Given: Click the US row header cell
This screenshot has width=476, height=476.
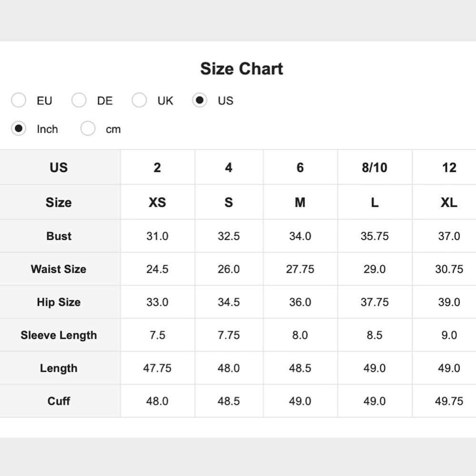Looking at the screenshot, I should 59,168.
